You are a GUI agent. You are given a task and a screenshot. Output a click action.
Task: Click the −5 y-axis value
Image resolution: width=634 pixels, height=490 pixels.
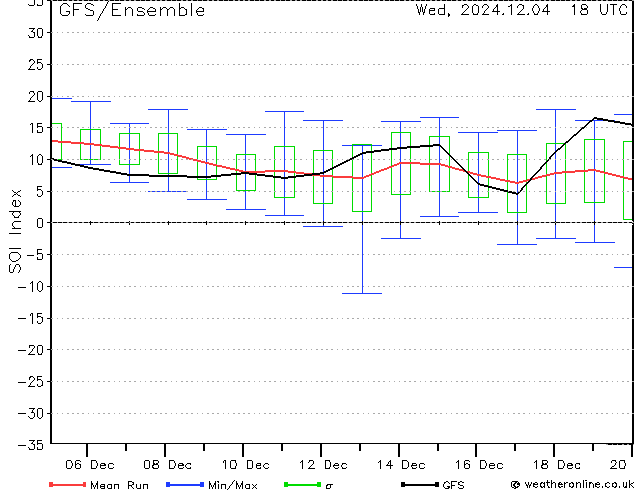tap(35, 255)
